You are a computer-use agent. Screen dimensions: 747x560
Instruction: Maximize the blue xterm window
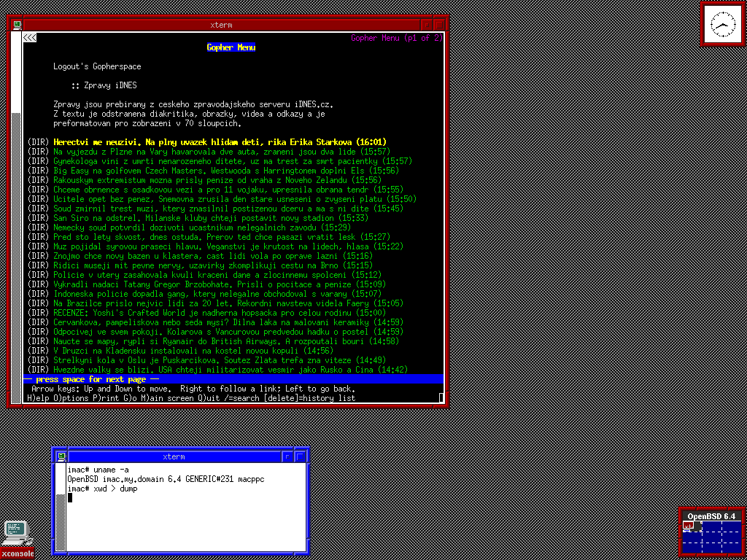(x=300, y=456)
